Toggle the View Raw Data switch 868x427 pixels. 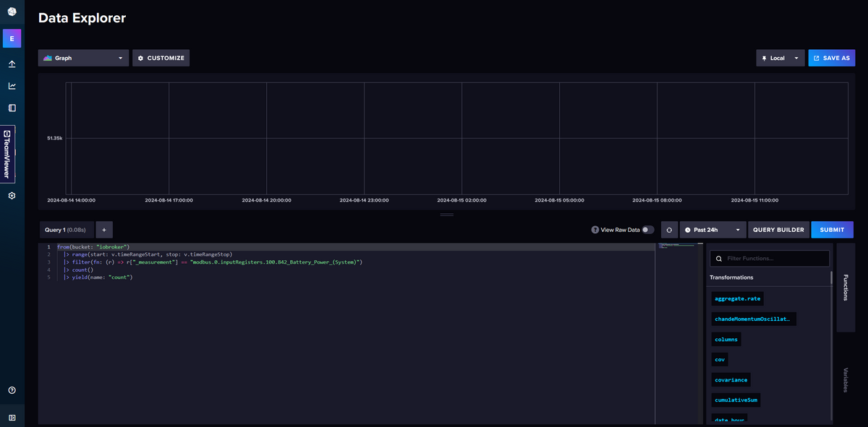click(x=648, y=230)
